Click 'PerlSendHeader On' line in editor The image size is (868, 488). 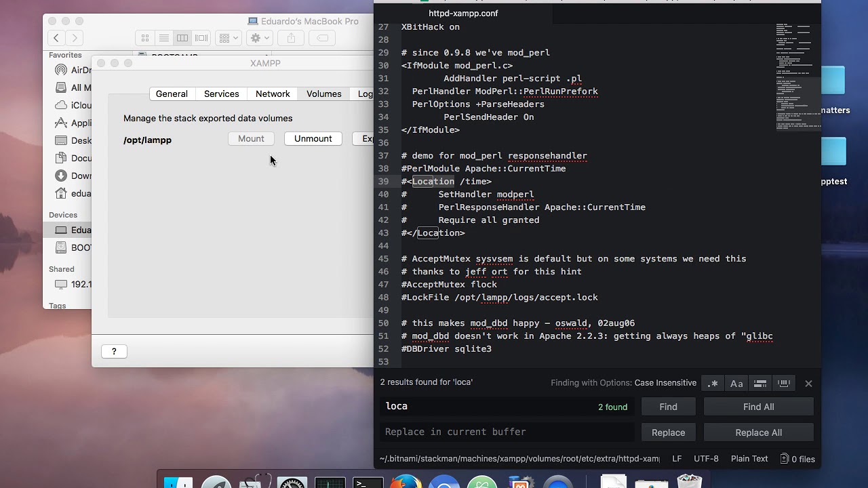[488, 117]
